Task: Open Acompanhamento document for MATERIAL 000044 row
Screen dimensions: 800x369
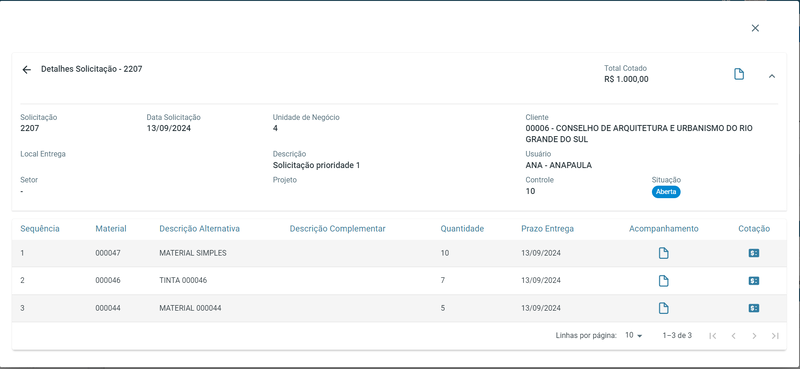Action: (x=663, y=308)
